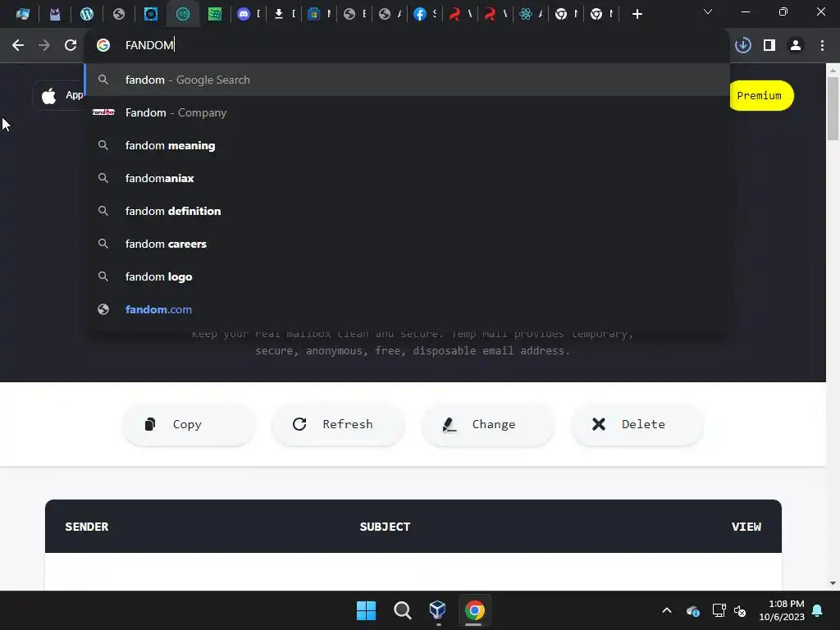This screenshot has height=630, width=840.
Task: Click the SENDER column header
Action: point(87,527)
